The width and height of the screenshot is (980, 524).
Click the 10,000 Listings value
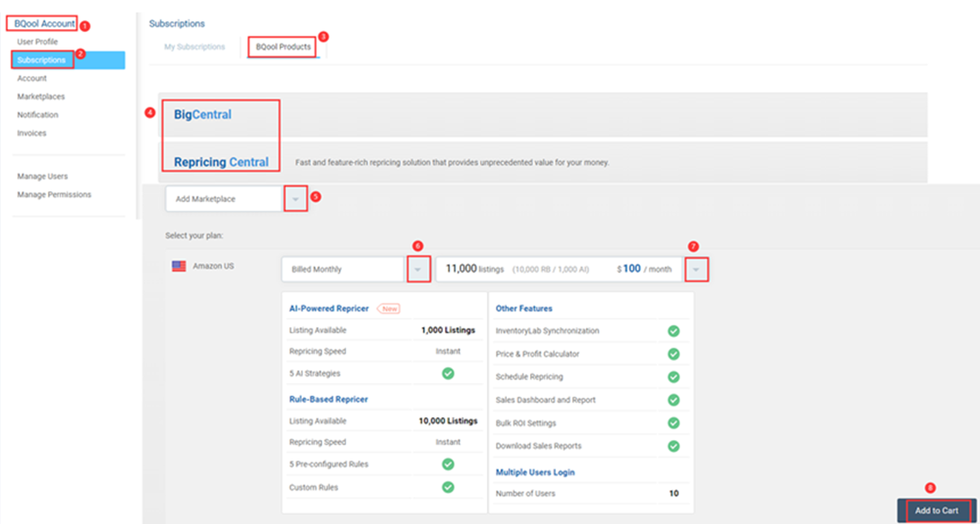pyautogui.click(x=448, y=421)
